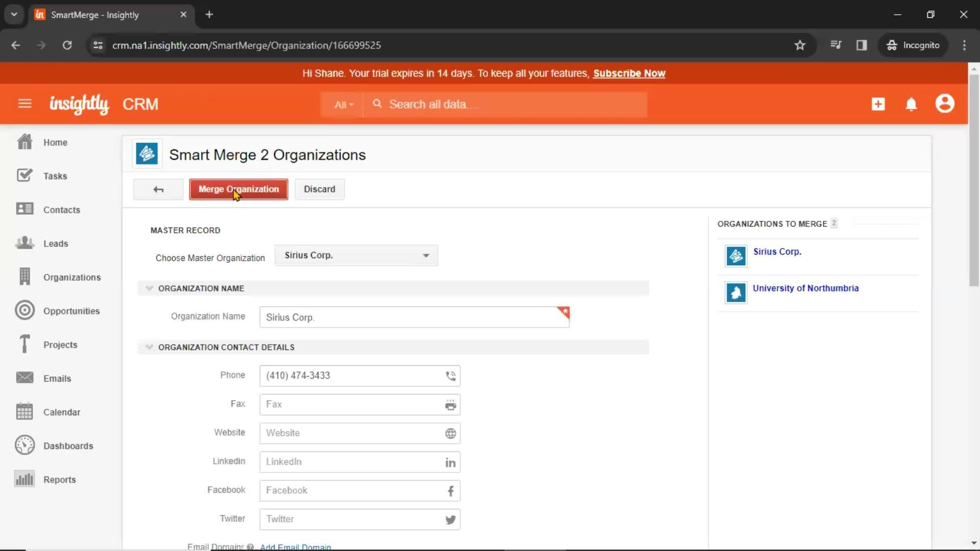Open Organizations in sidebar
Viewport: 980px width, 551px height.
click(72, 277)
